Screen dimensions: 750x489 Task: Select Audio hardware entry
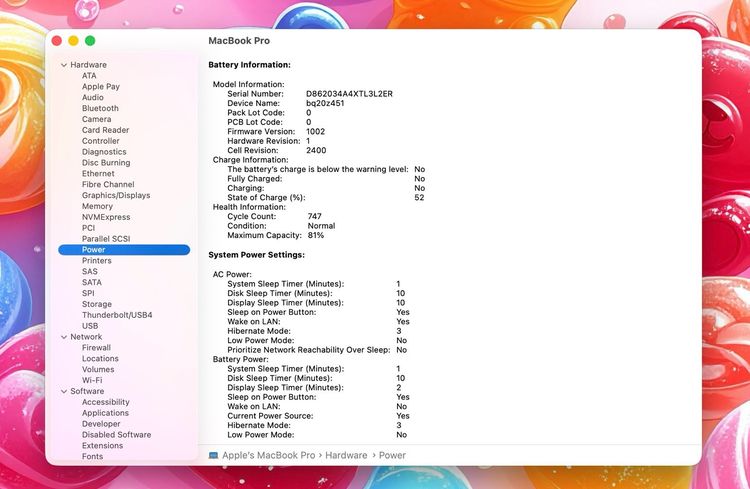point(92,97)
